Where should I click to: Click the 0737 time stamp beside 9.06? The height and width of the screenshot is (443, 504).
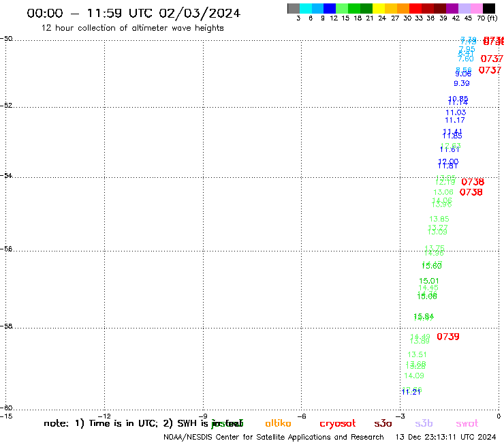pos(490,70)
